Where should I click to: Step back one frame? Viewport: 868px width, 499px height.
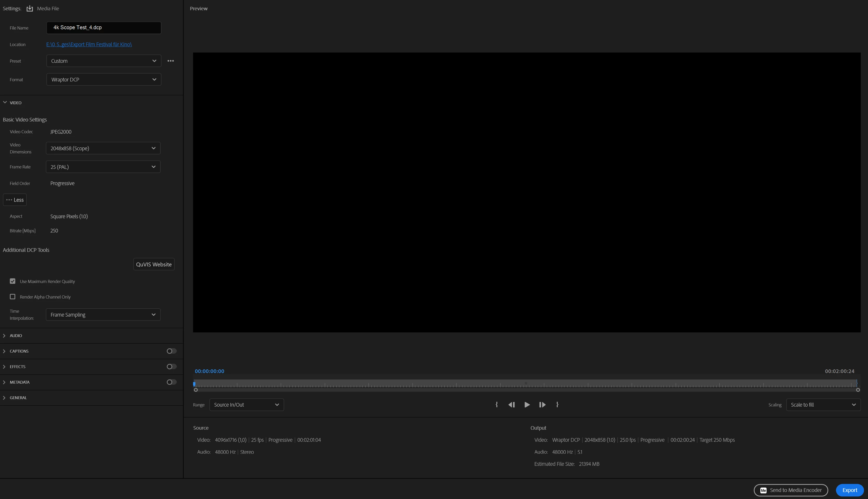pos(511,405)
